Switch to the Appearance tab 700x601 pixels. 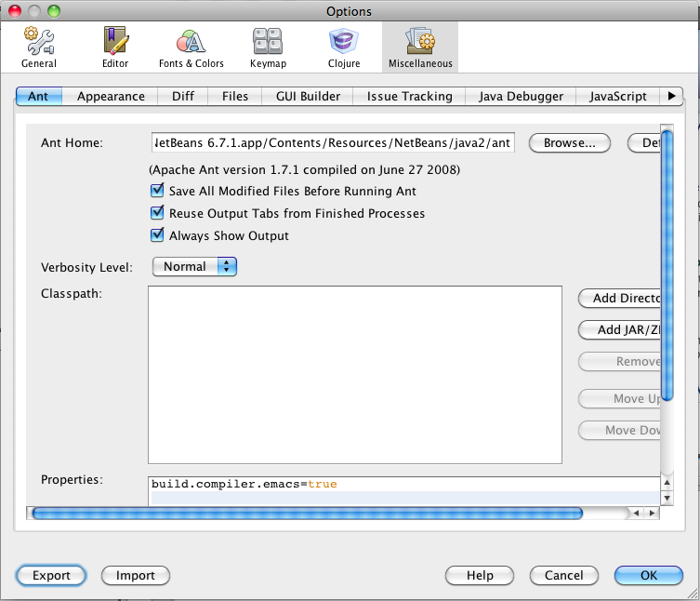111,96
